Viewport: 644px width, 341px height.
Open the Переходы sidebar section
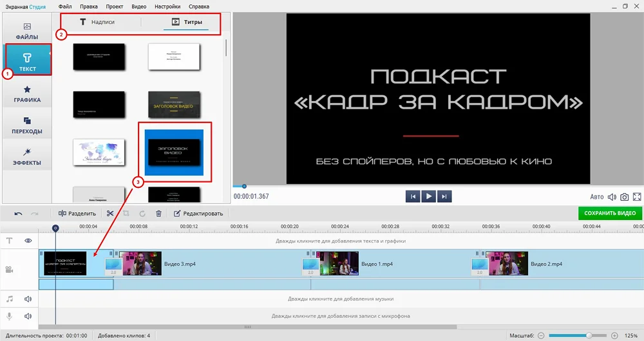click(x=27, y=125)
